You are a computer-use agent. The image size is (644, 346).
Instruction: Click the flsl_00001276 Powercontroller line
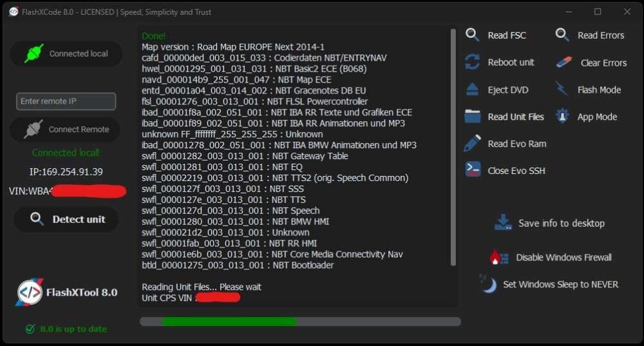point(254,102)
